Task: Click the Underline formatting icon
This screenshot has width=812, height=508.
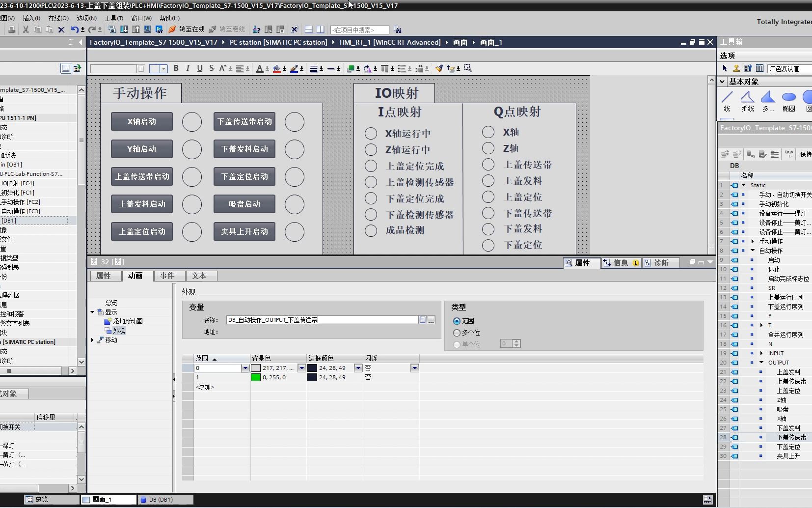Action: [x=199, y=68]
